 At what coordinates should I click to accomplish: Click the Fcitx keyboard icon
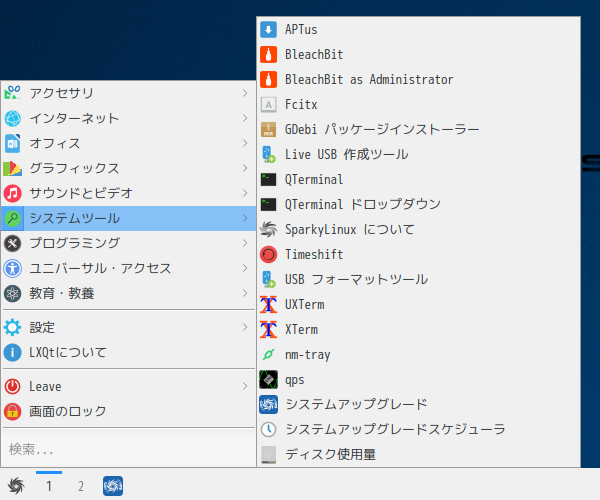pos(268,104)
